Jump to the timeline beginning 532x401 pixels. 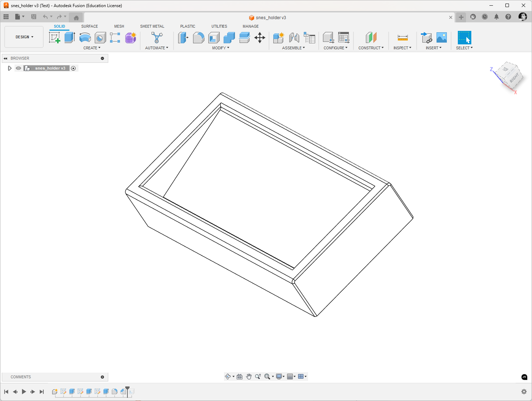(x=6, y=392)
